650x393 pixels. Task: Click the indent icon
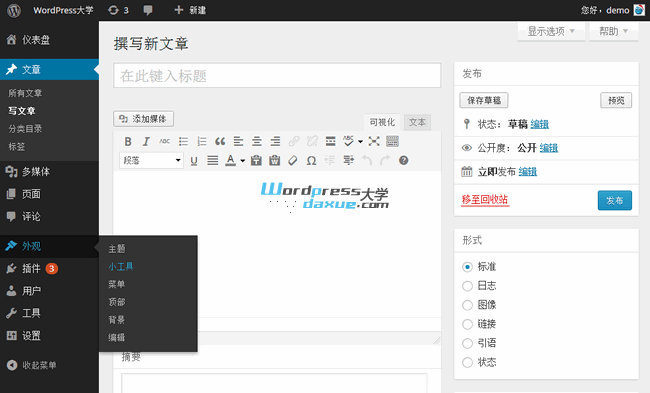348,160
